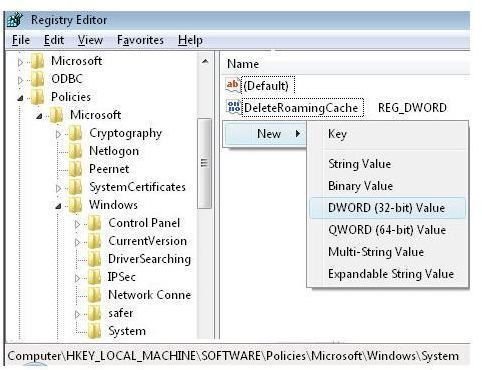Click the DWORD icon beside DeleteRoamingCache
482x370 pixels.
(x=233, y=107)
